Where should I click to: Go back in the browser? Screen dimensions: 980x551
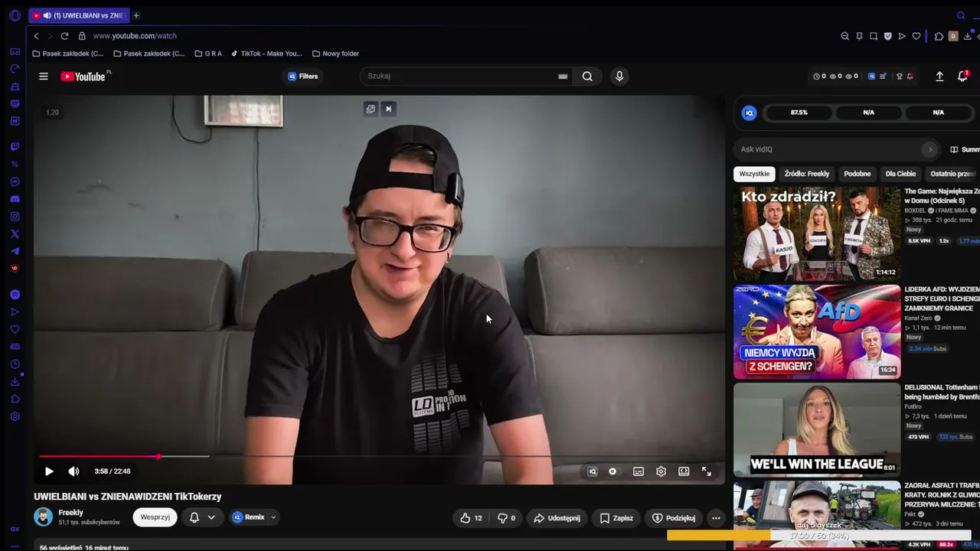click(36, 36)
